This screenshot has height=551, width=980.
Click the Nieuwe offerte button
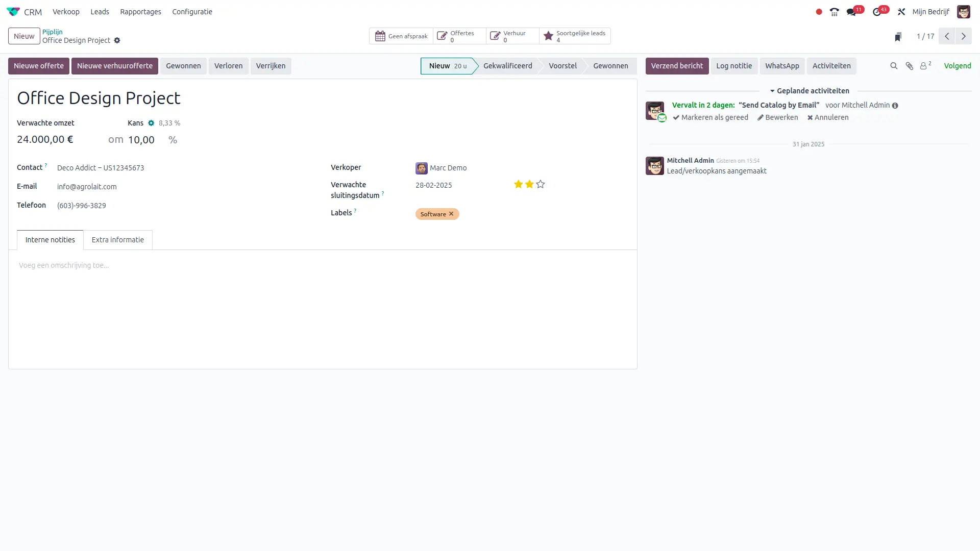click(38, 65)
